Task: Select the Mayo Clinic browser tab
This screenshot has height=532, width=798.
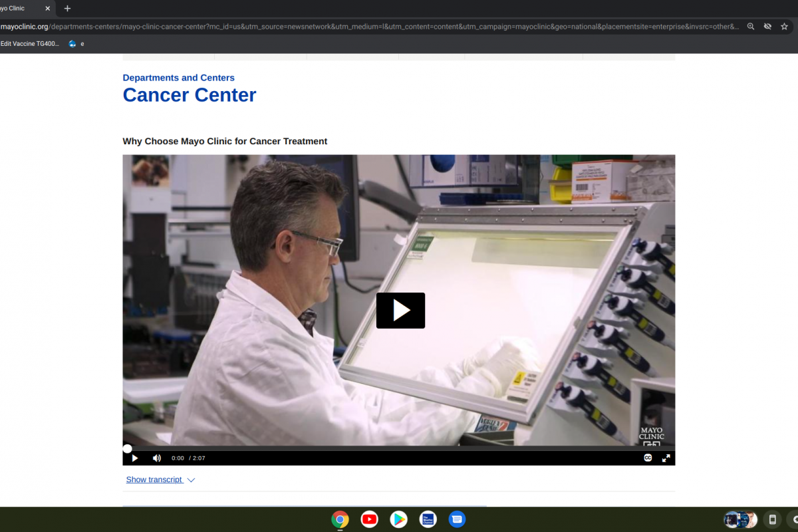Action: coord(17,9)
